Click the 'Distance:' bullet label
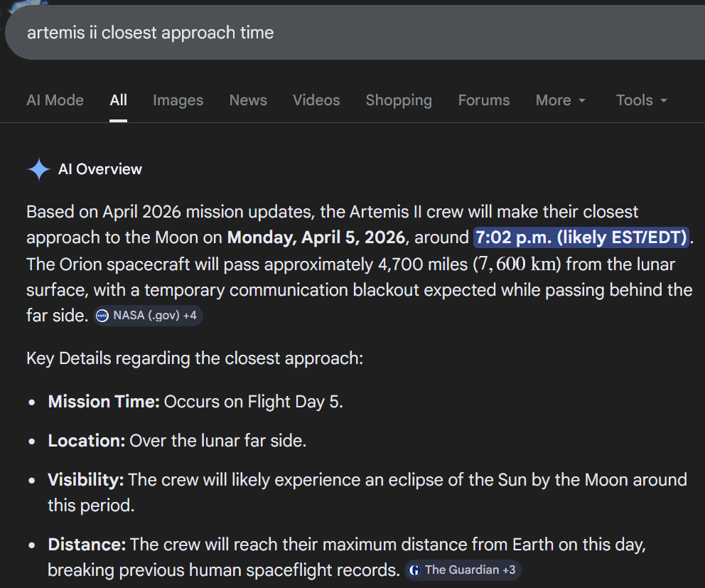Viewport: 705px width, 588px height. pyautogui.click(x=87, y=545)
